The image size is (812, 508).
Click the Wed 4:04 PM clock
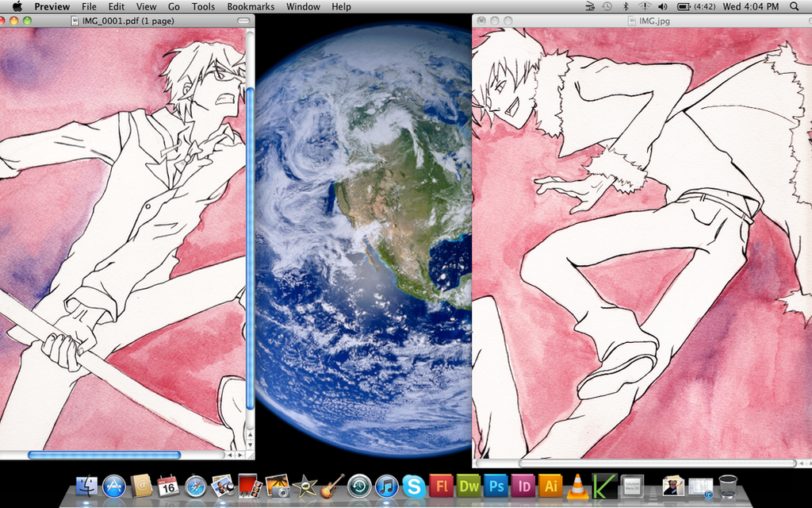pos(750,6)
